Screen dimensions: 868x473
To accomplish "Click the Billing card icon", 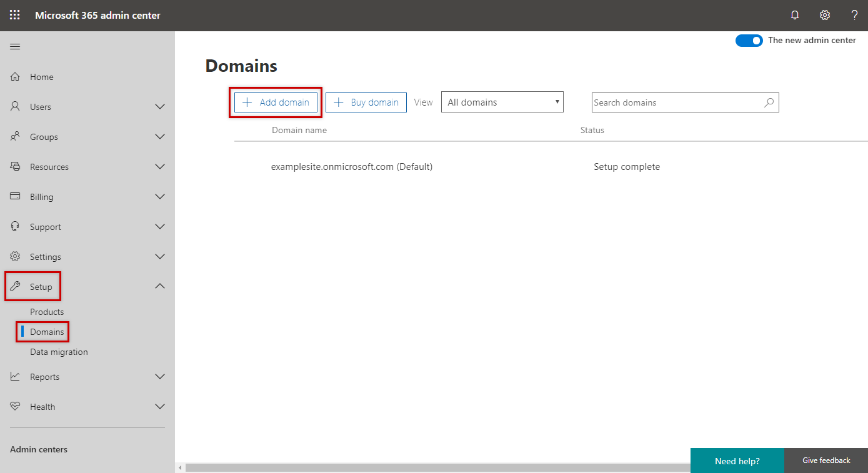I will 16,197.
